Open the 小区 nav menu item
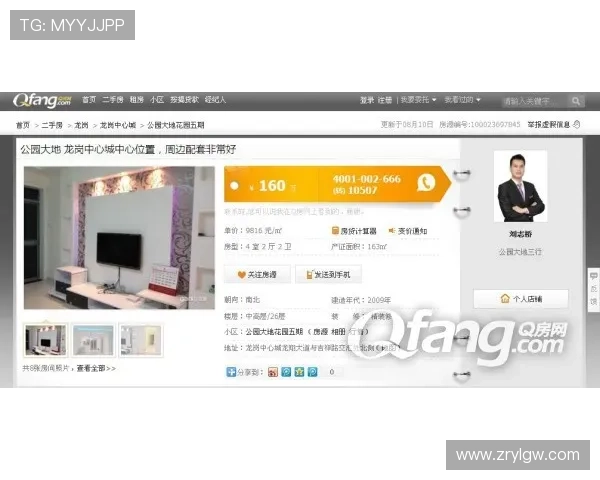Screen dimensions: 600x480 157,100
